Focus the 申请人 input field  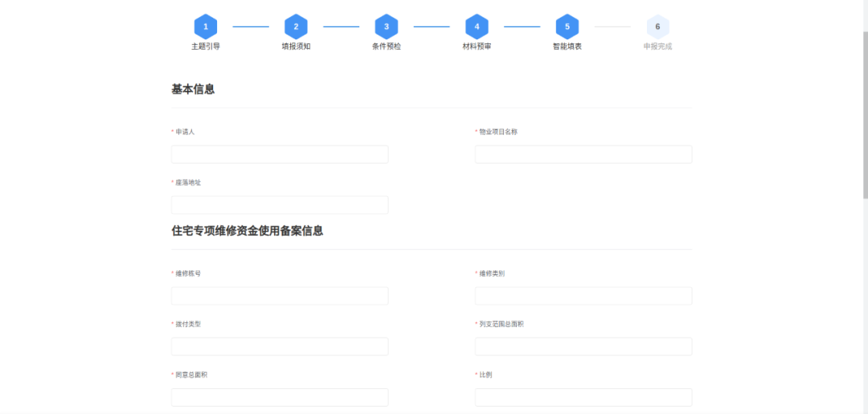(280, 154)
